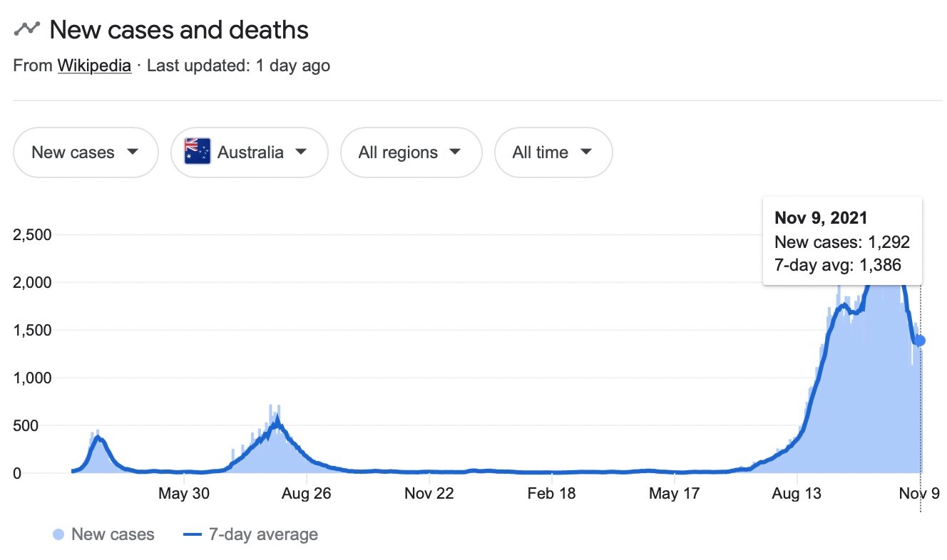Click the New cases legend label

coord(113,534)
